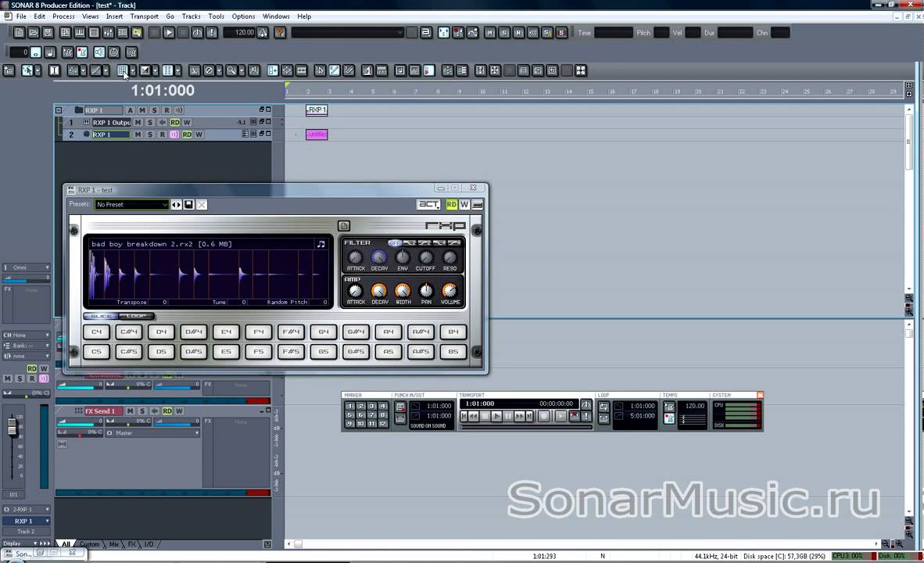Open the CH None channel dropdown
This screenshot has height=563, width=924.
click(x=27, y=335)
